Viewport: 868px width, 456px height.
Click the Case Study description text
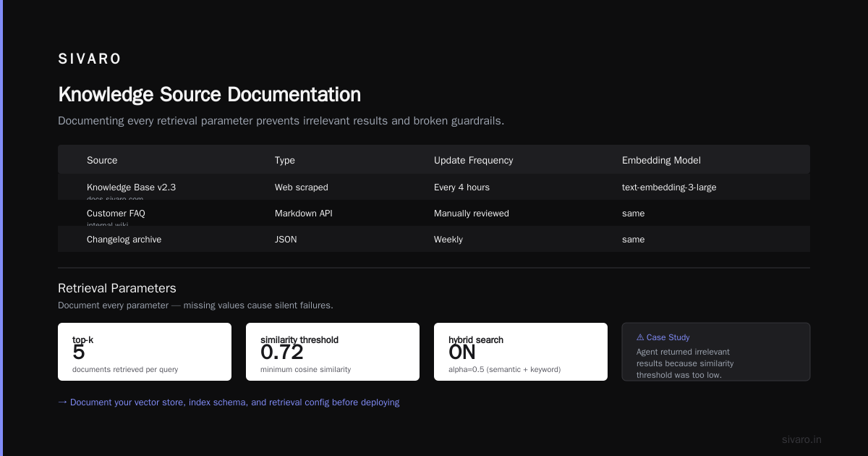pos(685,363)
